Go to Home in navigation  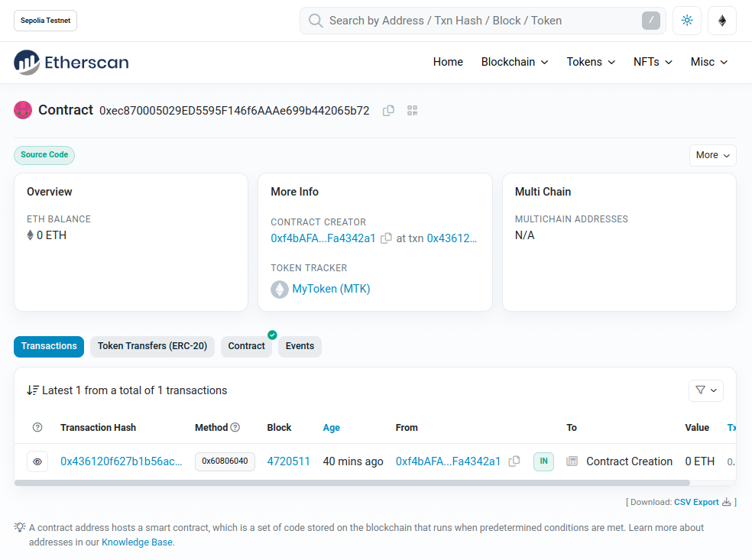pos(448,63)
